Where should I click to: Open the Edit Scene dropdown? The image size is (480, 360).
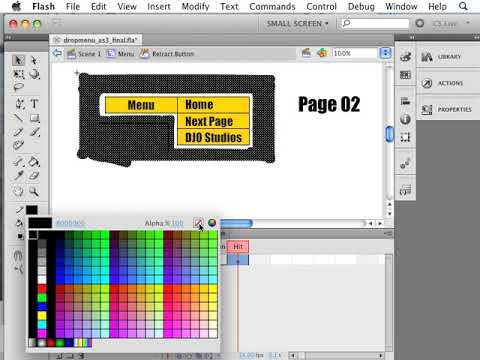tap(306, 53)
